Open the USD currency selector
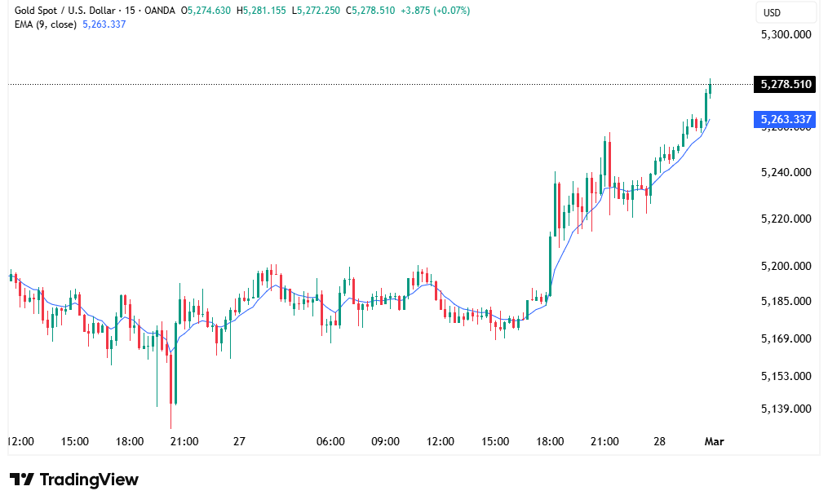This screenshot has width=828, height=504. 772,12
